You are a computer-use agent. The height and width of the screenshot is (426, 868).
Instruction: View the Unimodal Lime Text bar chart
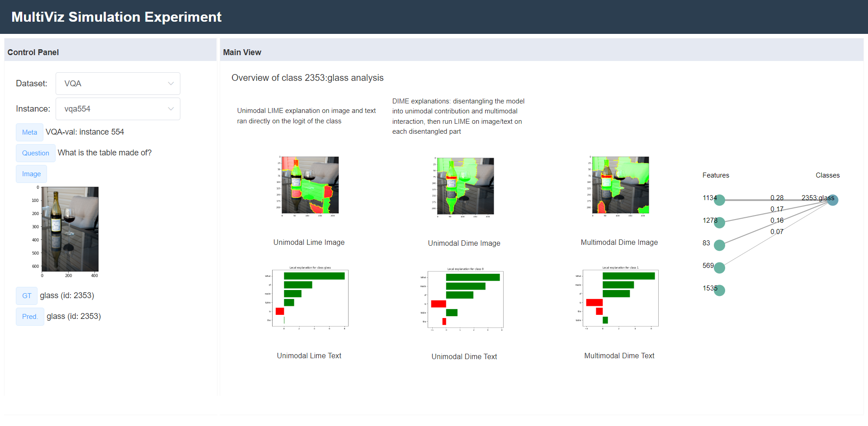(x=309, y=299)
